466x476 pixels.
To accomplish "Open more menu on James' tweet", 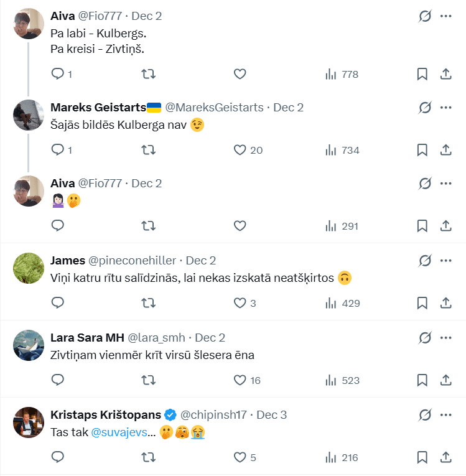I will pos(445,260).
